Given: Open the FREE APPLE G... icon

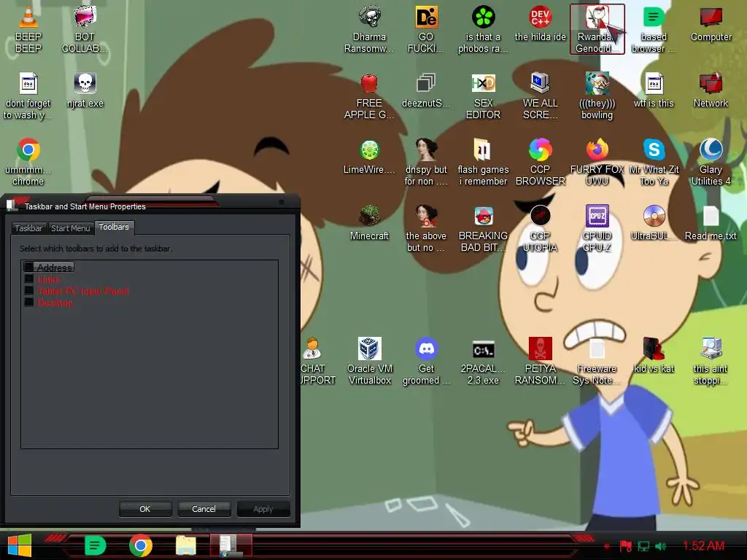Looking at the screenshot, I should (x=369, y=96).
